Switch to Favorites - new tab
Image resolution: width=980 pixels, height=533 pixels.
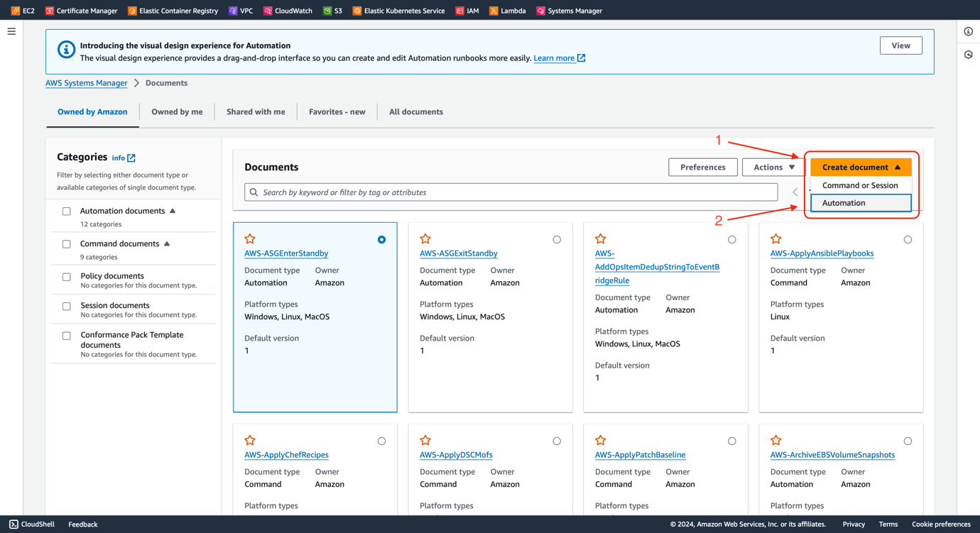[337, 111]
